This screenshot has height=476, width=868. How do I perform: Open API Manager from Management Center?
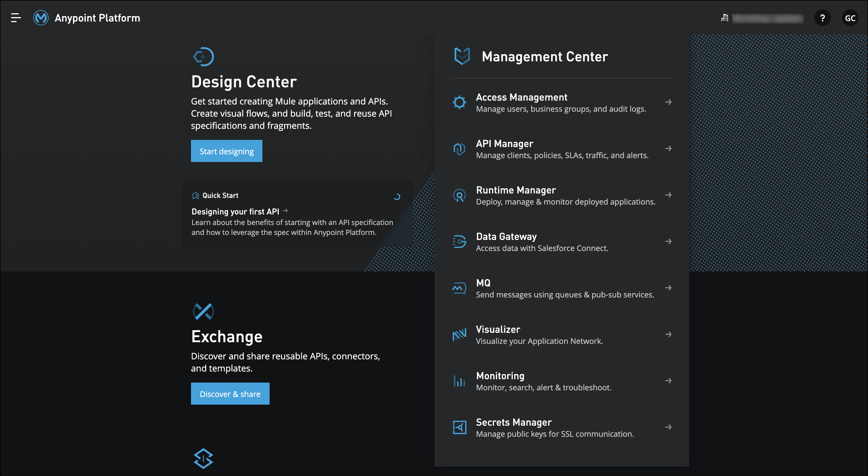point(504,144)
